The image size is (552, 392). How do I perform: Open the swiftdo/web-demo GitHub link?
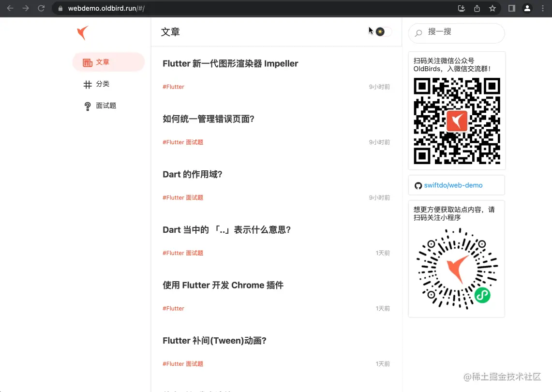point(453,185)
